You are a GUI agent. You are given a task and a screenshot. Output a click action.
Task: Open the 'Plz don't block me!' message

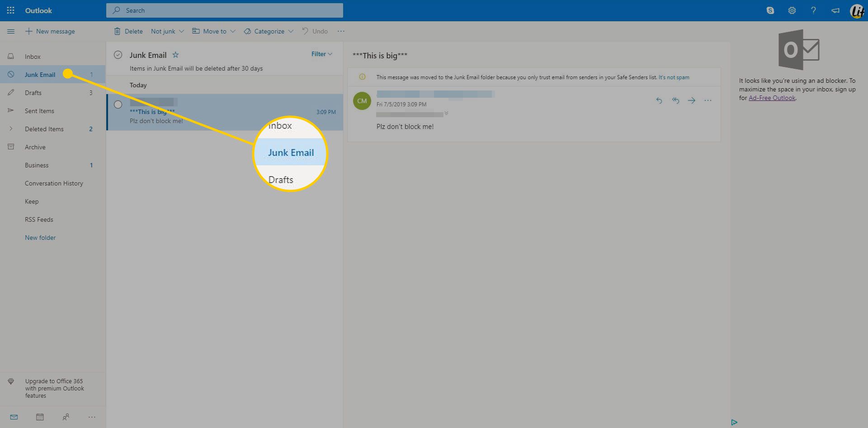pos(225,112)
